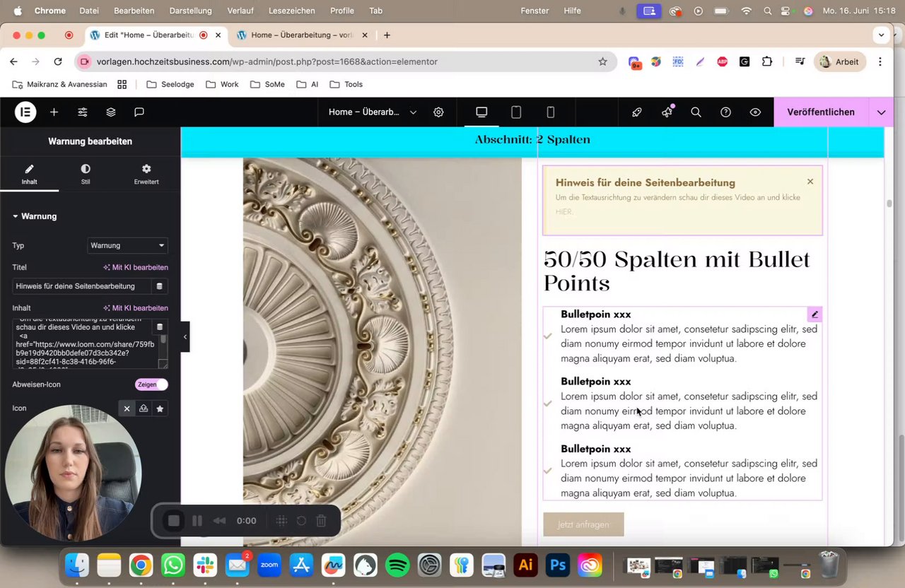The width and height of the screenshot is (905, 588).
Task: Click the pencil edit handle on bullet list
Action: (814, 314)
